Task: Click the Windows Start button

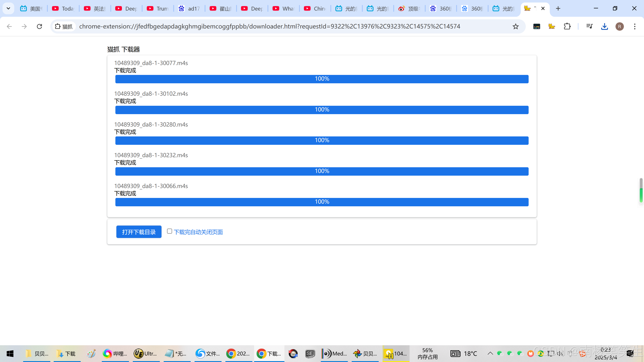Action: coord(10,353)
